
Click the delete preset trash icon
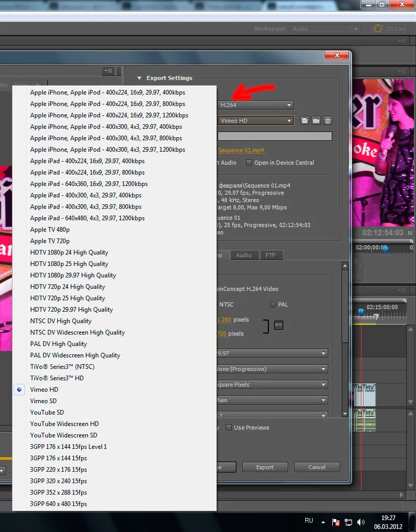(x=328, y=121)
